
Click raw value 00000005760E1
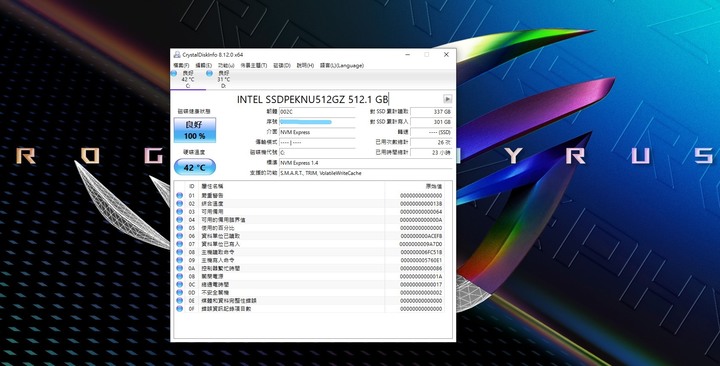421,260
